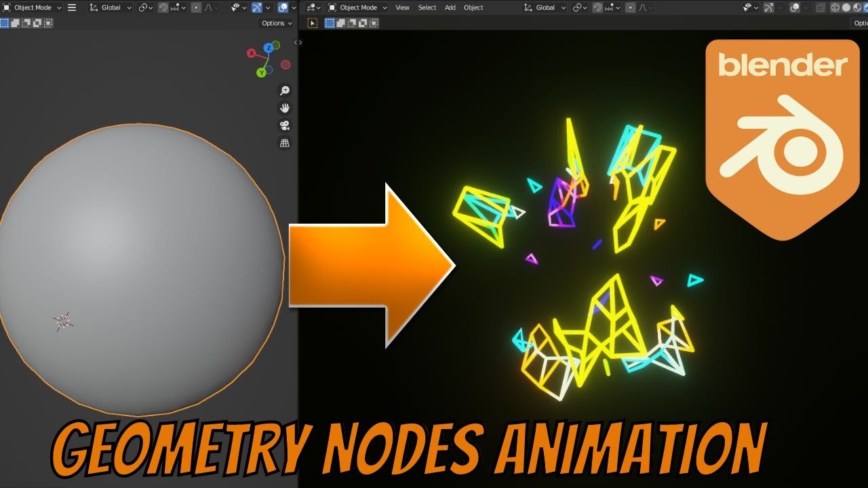
Task: Toggle Show Overlays button in left viewport
Action: [283, 7]
